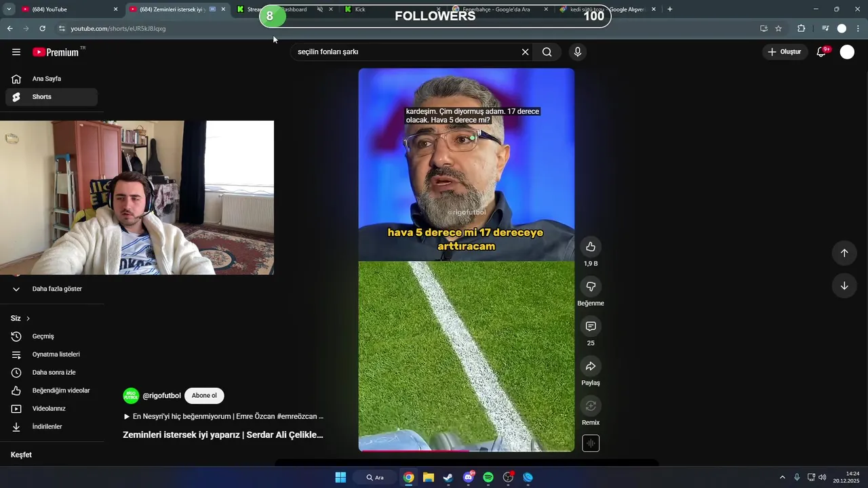Open Chrome three-dot menu
This screenshot has height=488, width=868.
(x=858, y=28)
